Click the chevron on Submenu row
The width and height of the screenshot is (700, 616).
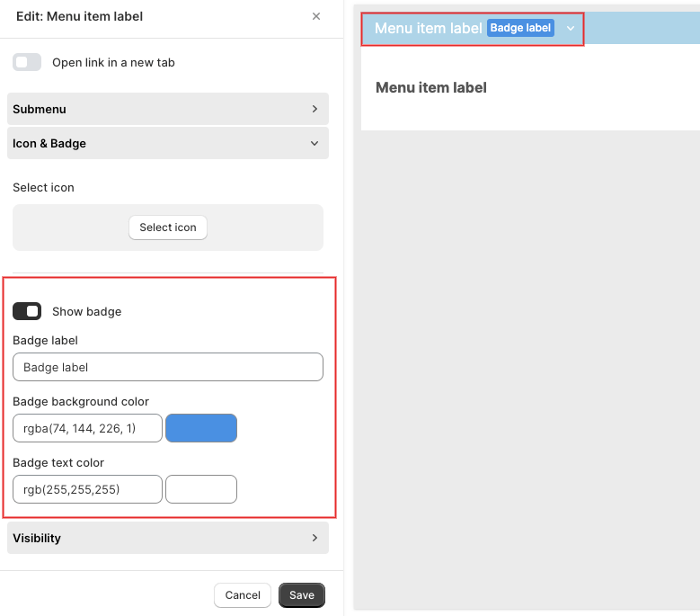coord(315,109)
